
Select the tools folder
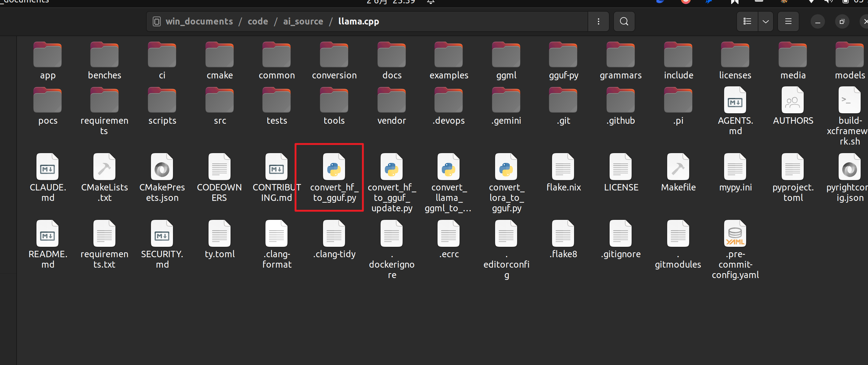(334, 106)
